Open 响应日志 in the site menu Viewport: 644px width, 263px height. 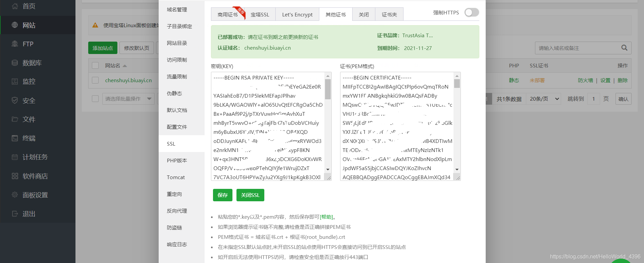181,244
